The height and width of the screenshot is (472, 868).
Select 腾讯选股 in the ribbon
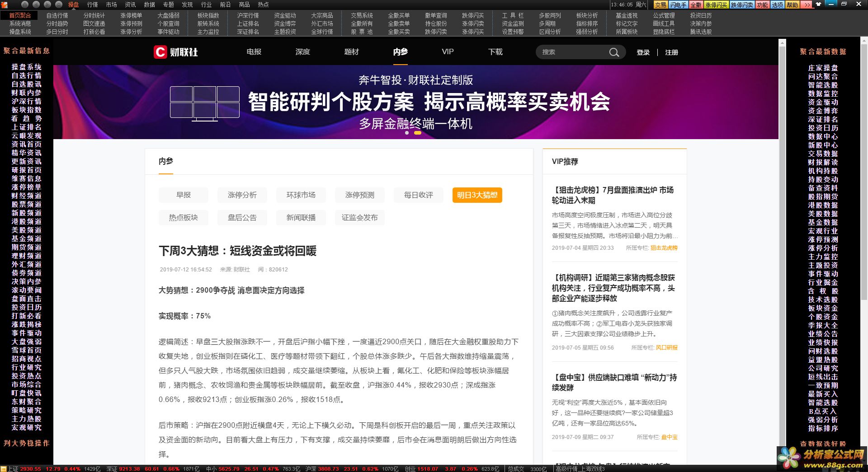pyautogui.click(x=701, y=32)
